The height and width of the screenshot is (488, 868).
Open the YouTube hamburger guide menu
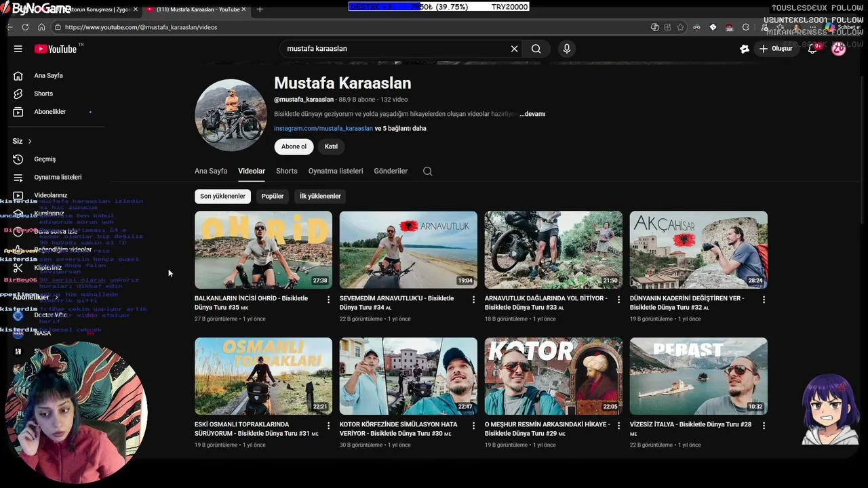18,49
